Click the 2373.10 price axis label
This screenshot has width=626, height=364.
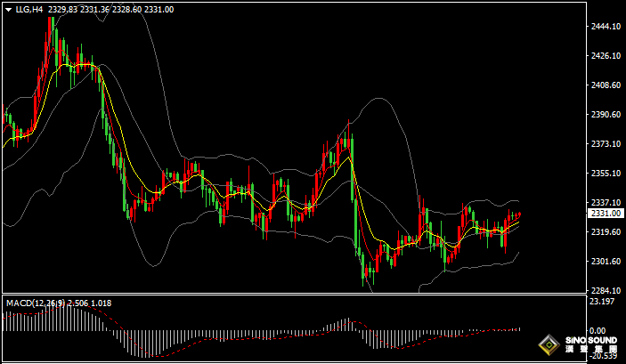(606, 144)
